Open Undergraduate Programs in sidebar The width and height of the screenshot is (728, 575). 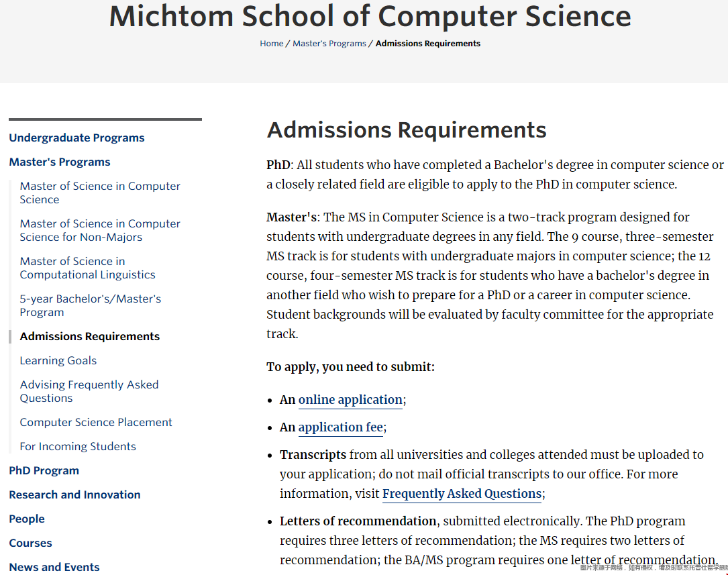pos(76,138)
